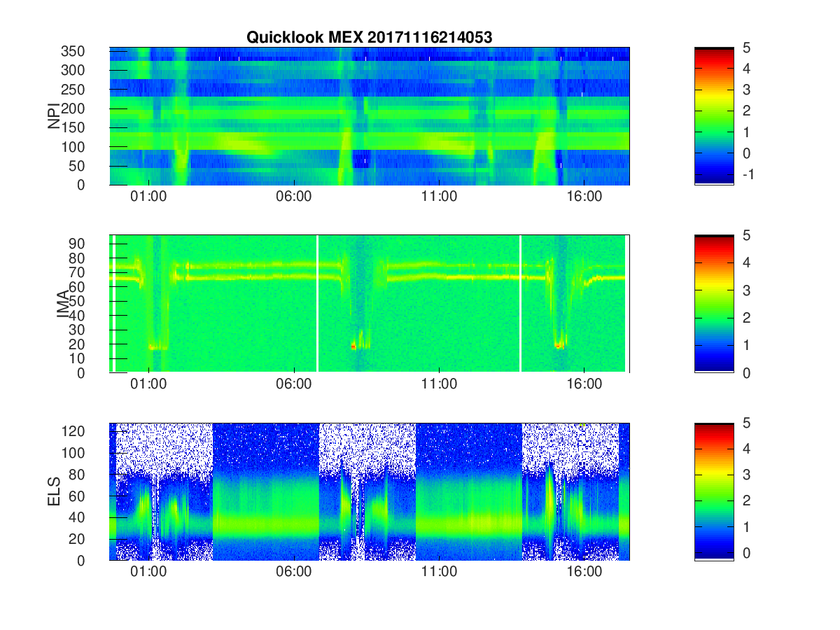Click the red hotspot in IMA panel
Screen dimensions: 840x630
point(353,345)
